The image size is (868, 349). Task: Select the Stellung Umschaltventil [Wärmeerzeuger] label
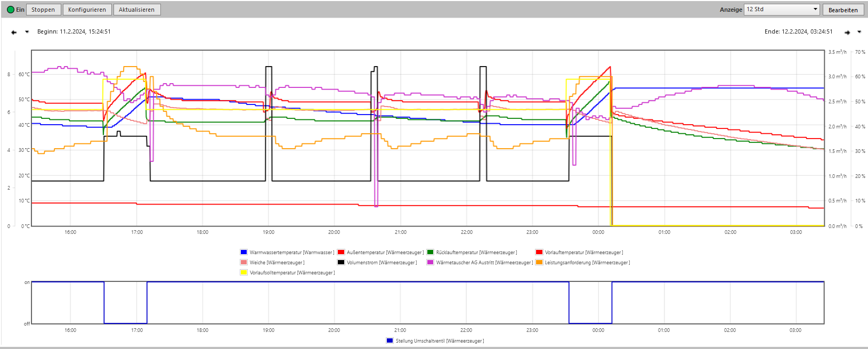point(440,341)
